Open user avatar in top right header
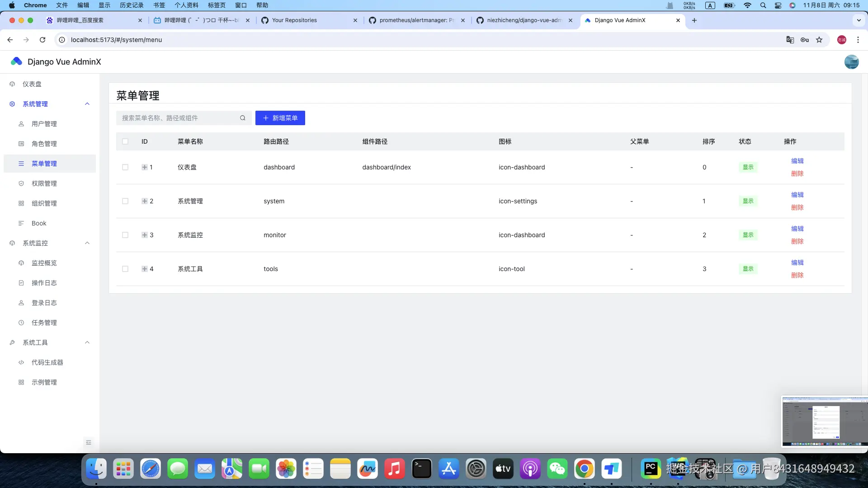The width and height of the screenshot is (868, 488). [851, 62]
